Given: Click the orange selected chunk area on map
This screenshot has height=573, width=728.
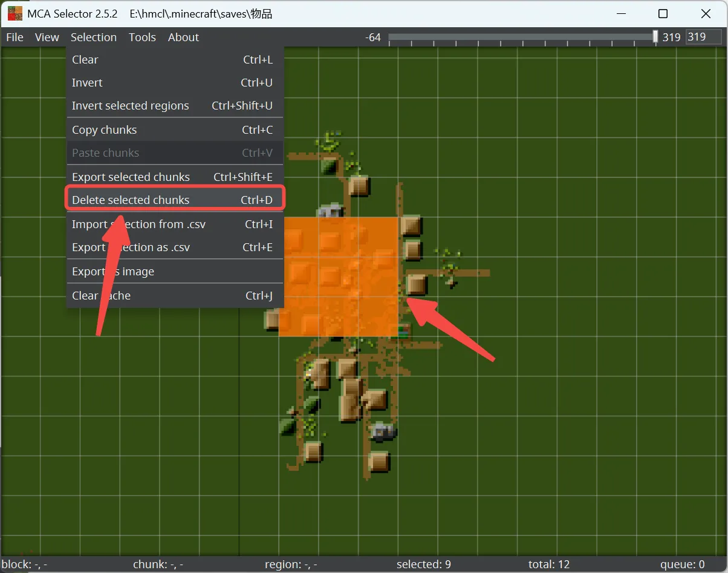Looking at the screenshot, I should tap(341, 277).
